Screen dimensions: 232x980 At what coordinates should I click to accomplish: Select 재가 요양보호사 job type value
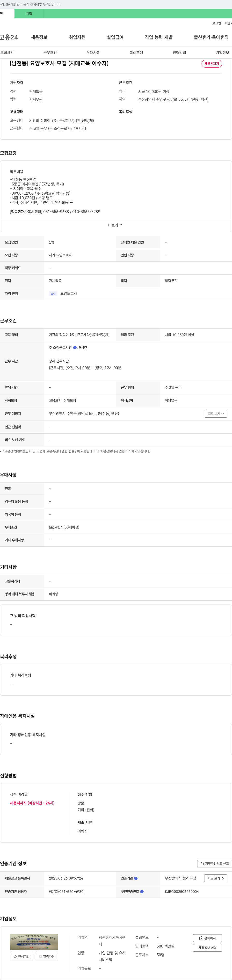(x=60, y=255)
